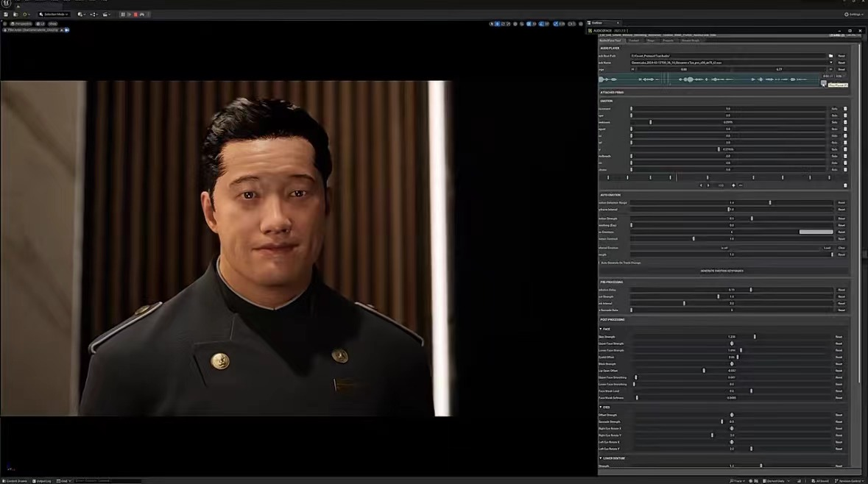Toggle the checkbox on last emotion row
Image resolution: width=868 pixels, height=484 pixels.
pyautogui.click(x=845, y=170)
